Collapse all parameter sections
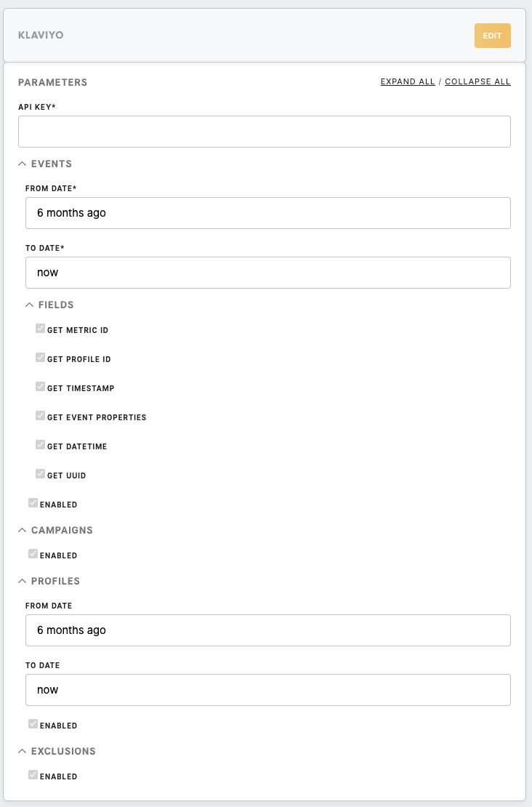 477,82
